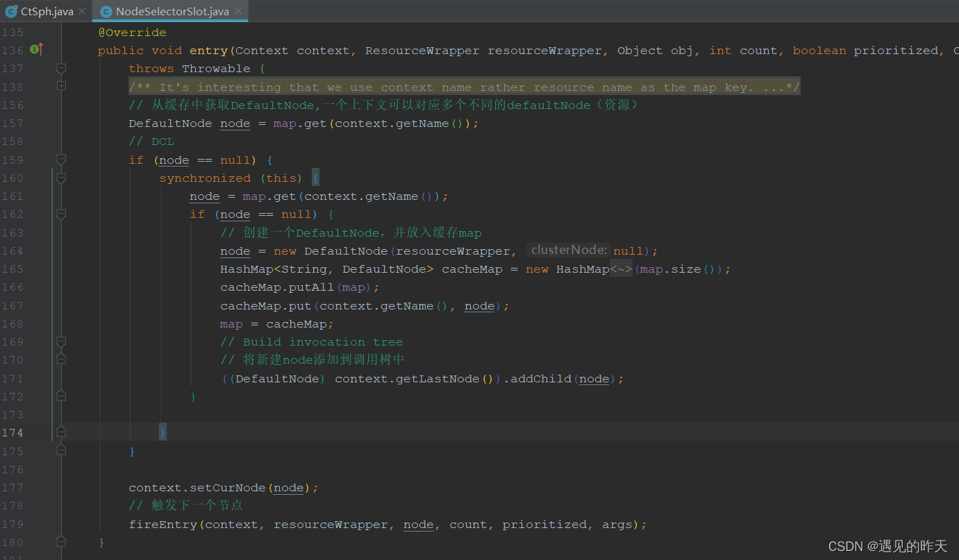Close the NodeSelectorSlot.java editor tab
Image resolution: width=959 pixels, height=560 pixels.
click(x=238, y=12)
